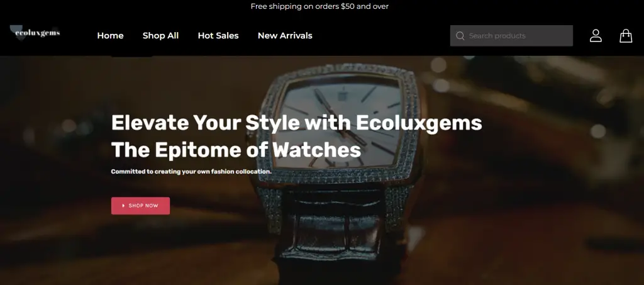Focus the Search products field
Screen dimensions: 644x285
pos(511,36)
